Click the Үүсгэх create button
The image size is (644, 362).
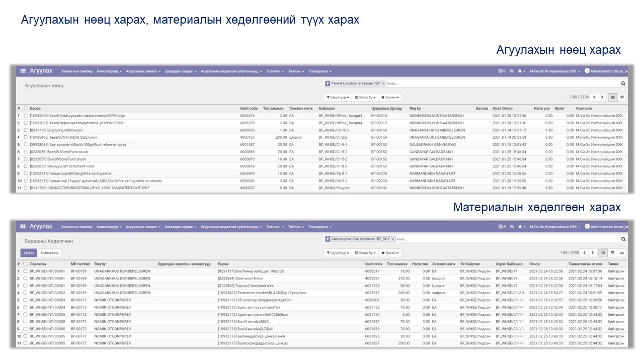pos(29,253)
